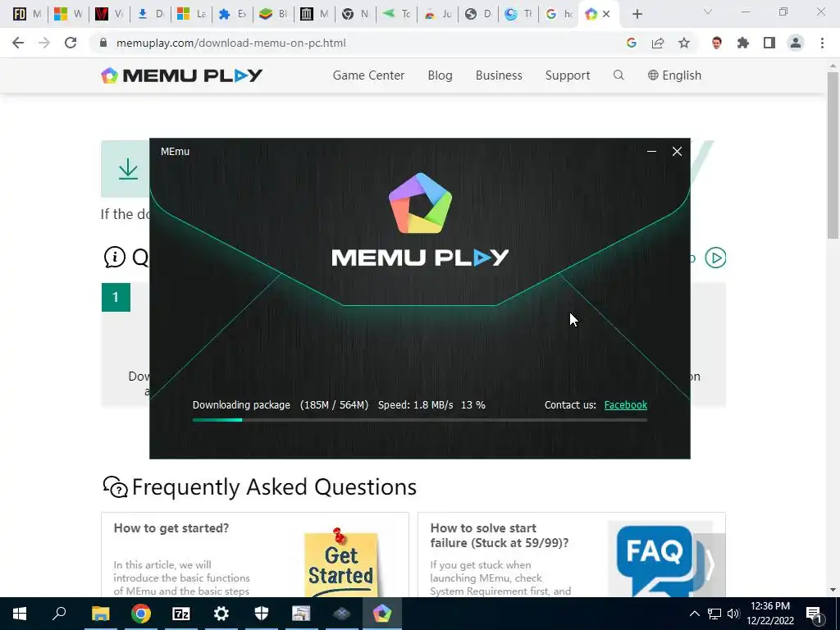Click the info speech bubble icon

click(x=115, y=257)
